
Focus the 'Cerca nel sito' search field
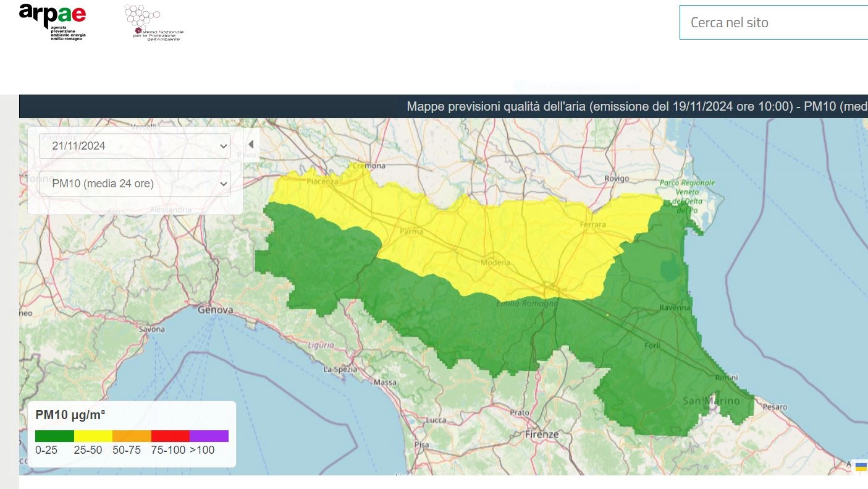(x=773, y=22)
